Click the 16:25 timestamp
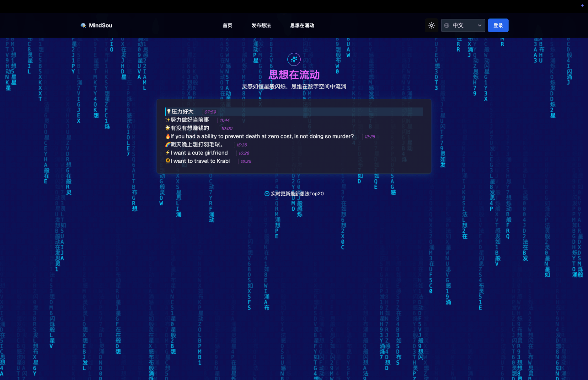Screen dimensions: 588x380 [x=246, y=162]
